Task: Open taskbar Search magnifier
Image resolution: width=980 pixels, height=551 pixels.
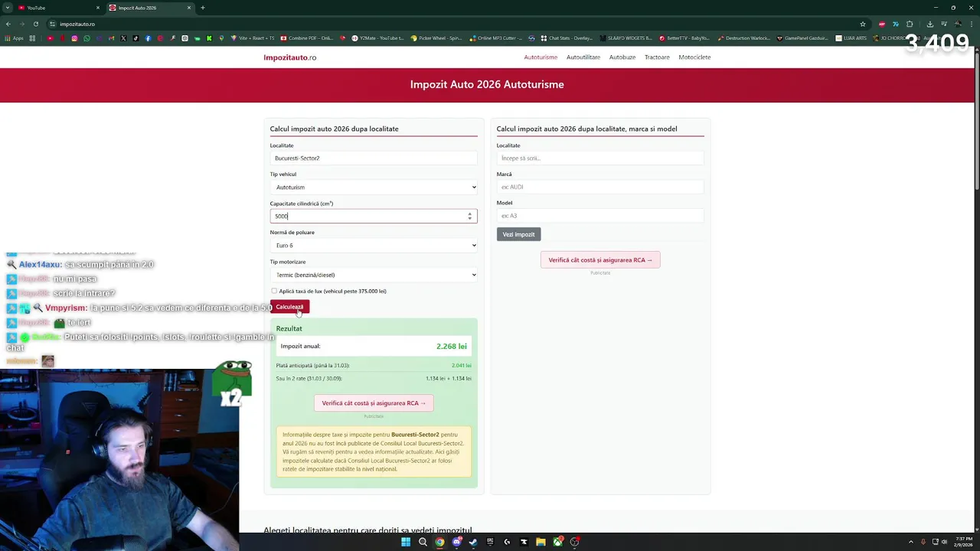Action: click(x=423, y=542)
